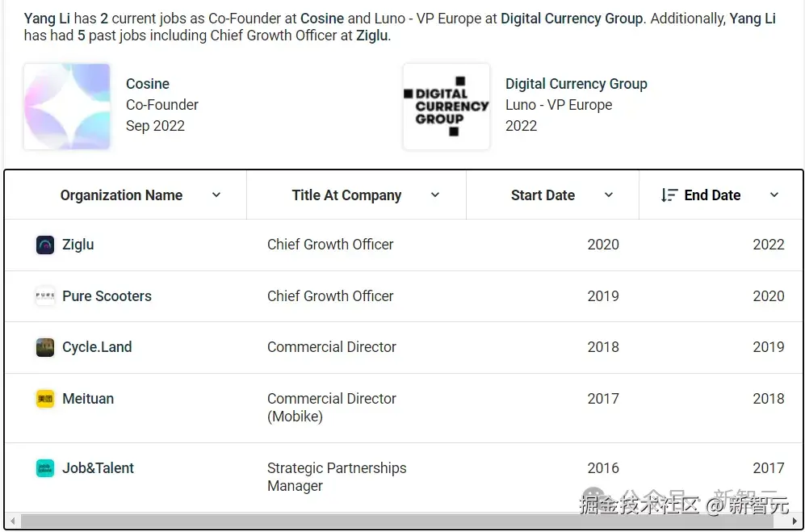Viewport: 805px width, 532px height.
Task: Open the Pure Scooters organization link
Action: 107,296
